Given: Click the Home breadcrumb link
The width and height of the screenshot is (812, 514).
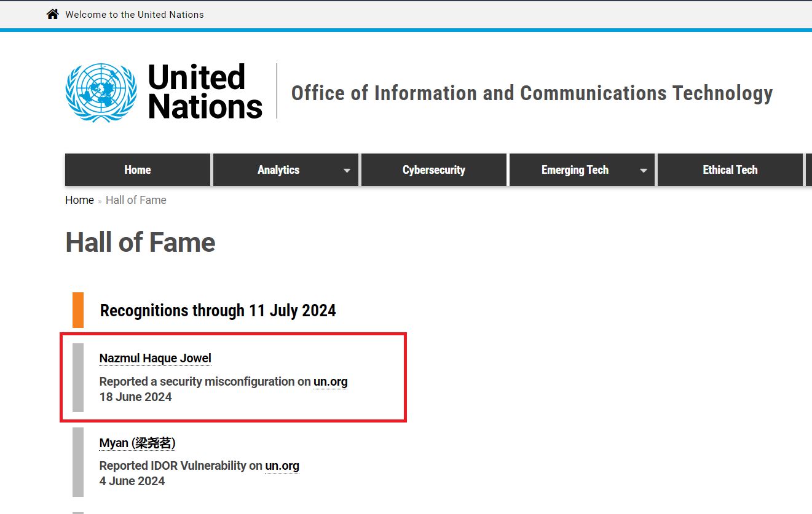Looking at the screenshot, I should pos(79,200).
